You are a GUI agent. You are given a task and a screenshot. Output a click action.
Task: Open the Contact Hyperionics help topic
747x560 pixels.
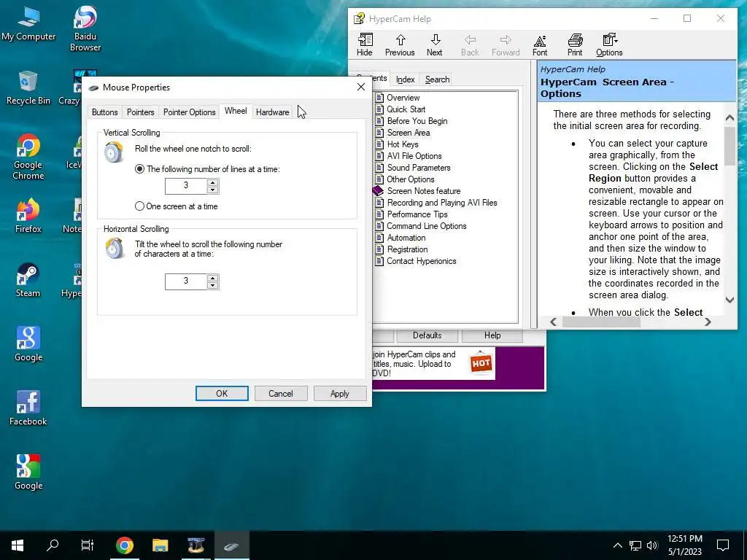tap(421, 261)
